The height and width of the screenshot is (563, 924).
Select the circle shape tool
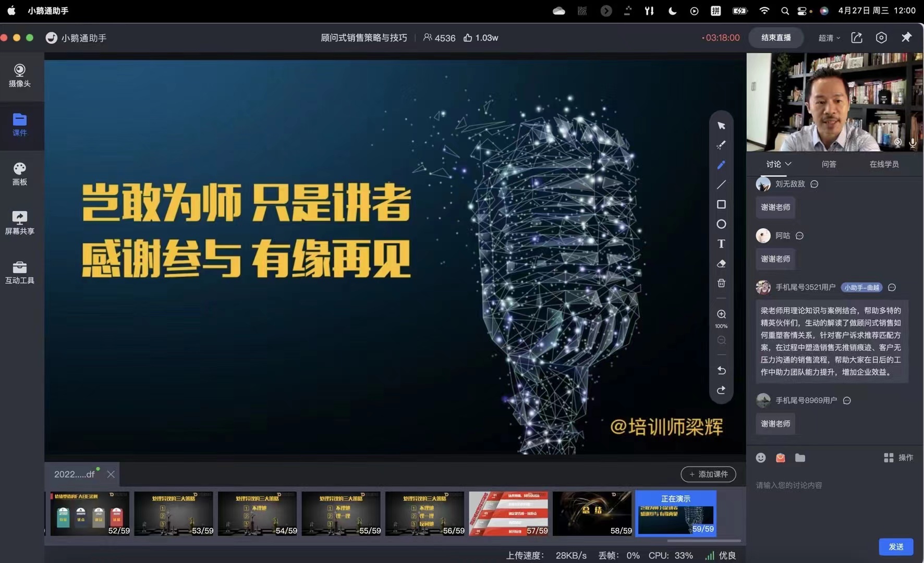pos(721,224)
